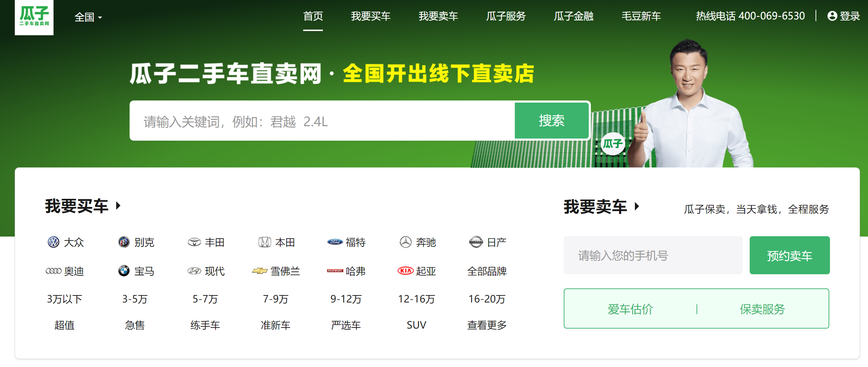
Task: Choose the Toyota (丰田) brand icon
Action: coord(194,242)
